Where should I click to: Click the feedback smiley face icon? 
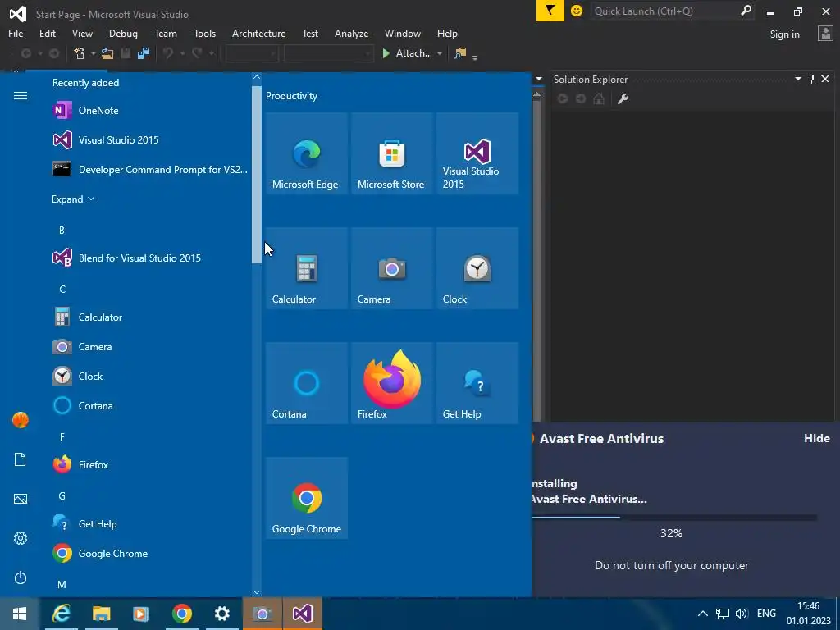click(x=577, y=11)
